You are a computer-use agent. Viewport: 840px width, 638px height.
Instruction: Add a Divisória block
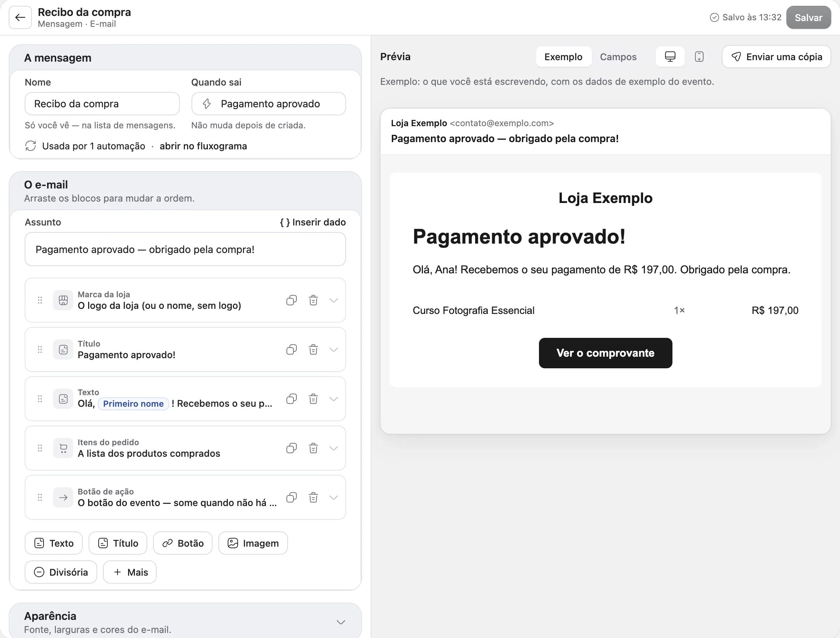[61, 572]
